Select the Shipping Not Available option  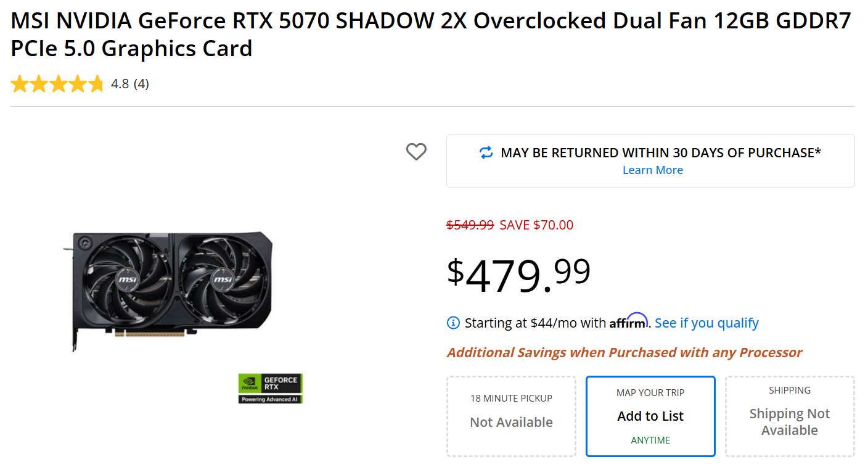pyautogui.click(x=790, y=416)
